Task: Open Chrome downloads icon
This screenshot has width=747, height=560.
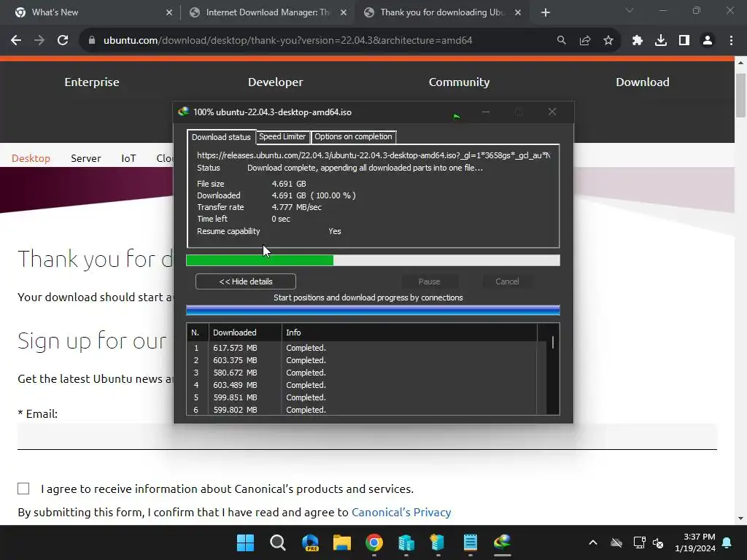Action: [x=661, y=41]
